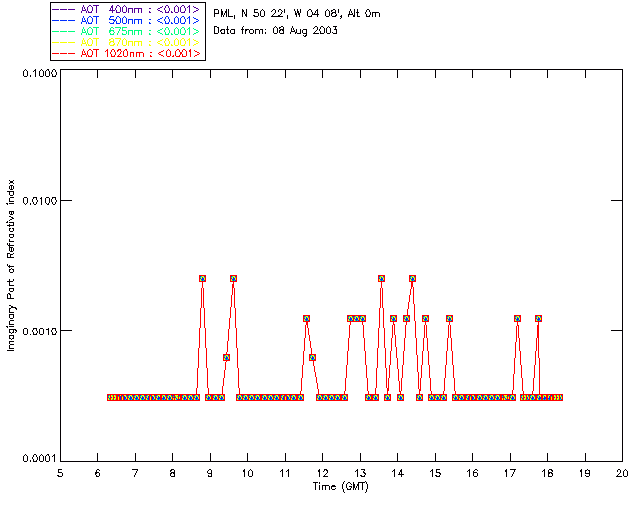Click x-axis tick label 5
This screenshot has height=512, width=640.
(60, 473)
